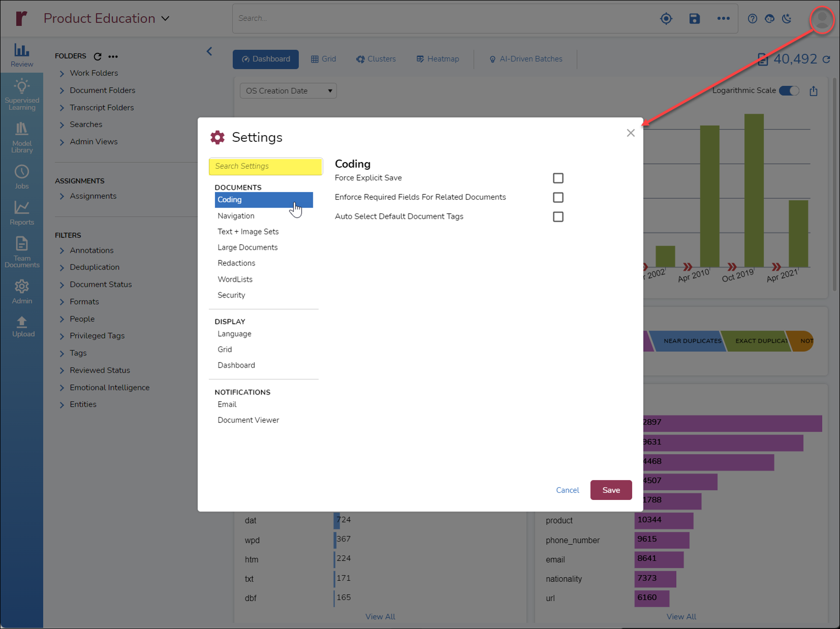Viewport: 840px width, 629px height.
Task: Expand the Searches folder
Action: [x=62, y=125]
